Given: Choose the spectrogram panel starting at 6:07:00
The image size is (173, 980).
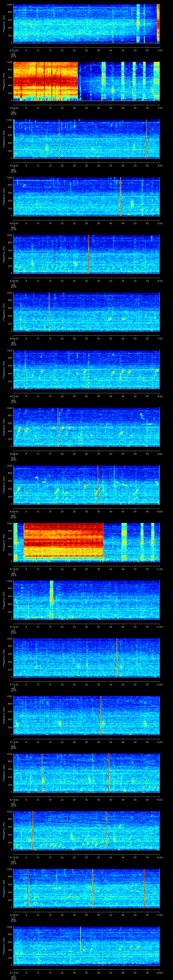Looking at the screenshot, I should click(x=87, y=370).
